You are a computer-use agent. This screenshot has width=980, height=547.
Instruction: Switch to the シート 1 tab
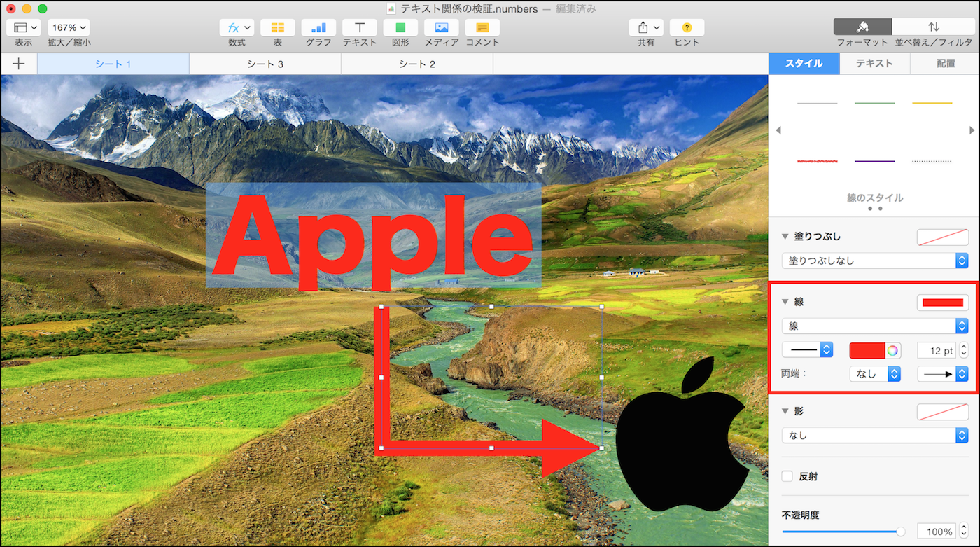[113, 64]
